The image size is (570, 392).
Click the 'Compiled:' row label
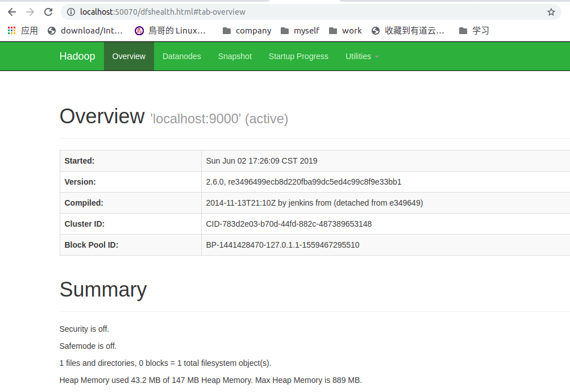click(84, 203)
